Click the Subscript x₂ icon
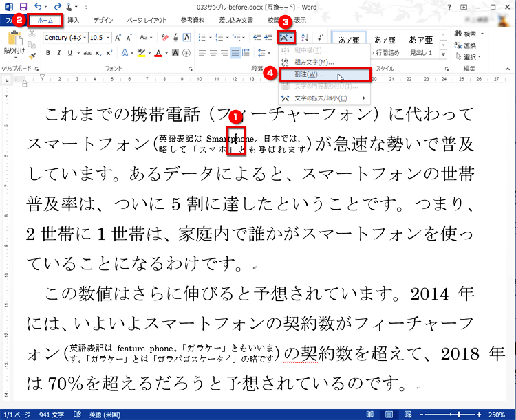This screenshot has width=516, height=420. pos(98,53)
